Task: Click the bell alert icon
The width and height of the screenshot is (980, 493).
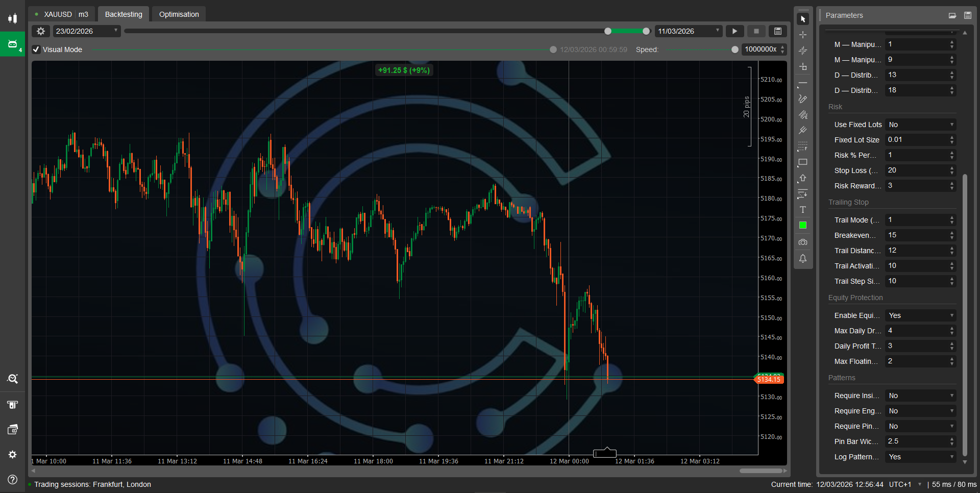Action: (803, 258)
